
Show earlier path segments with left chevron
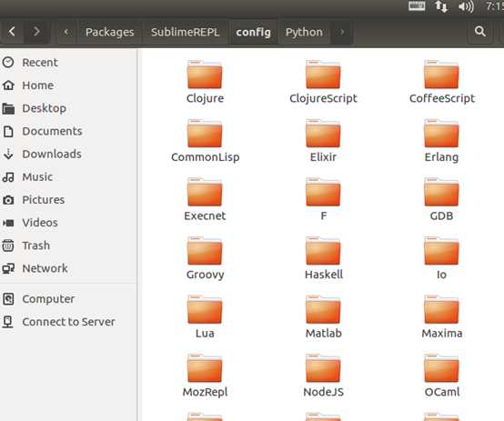66,32
